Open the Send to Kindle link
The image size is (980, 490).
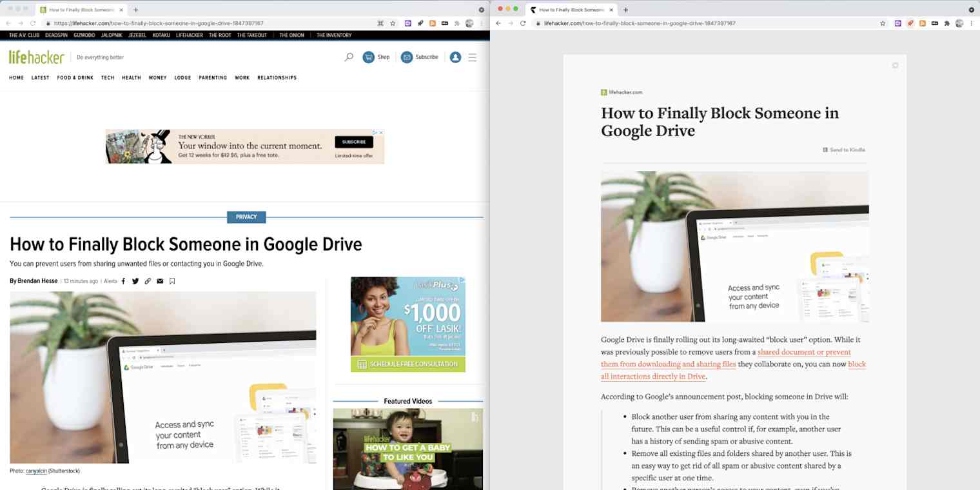tap(843, 150)
